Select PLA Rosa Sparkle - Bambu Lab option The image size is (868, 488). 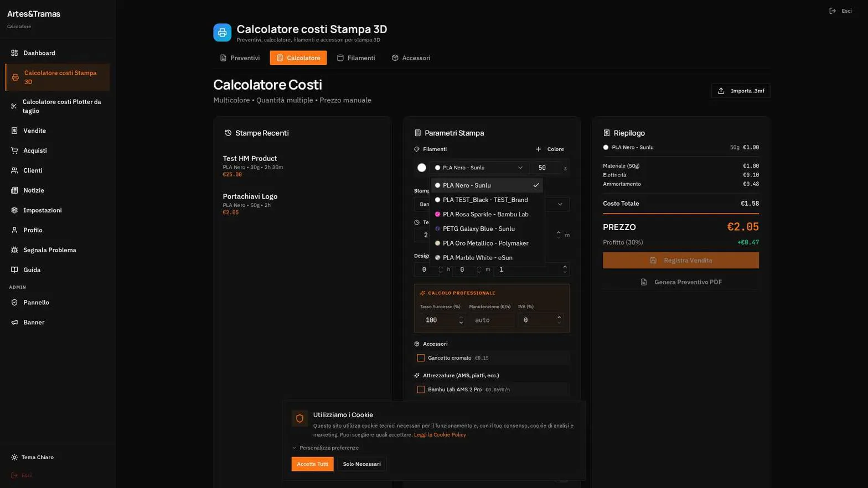(x=487, y=214)
